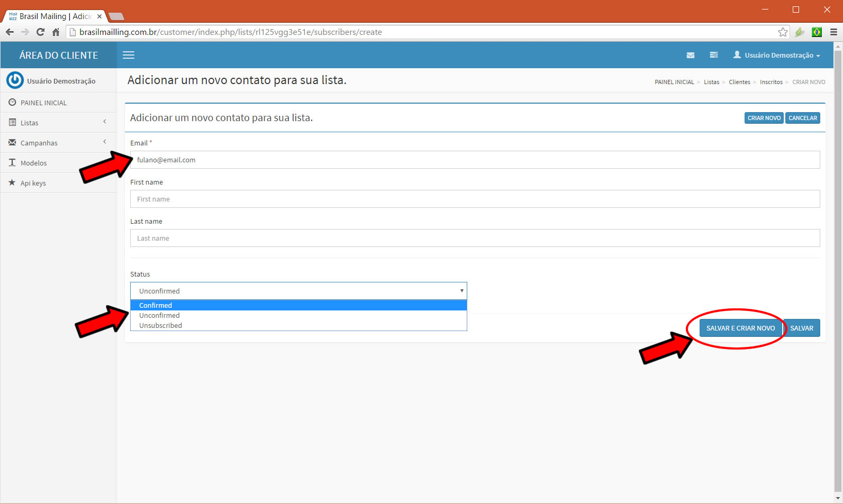Select Confirmed status option
The height and width of the screenshot is (504, 843).
click(x=298, y=305)
